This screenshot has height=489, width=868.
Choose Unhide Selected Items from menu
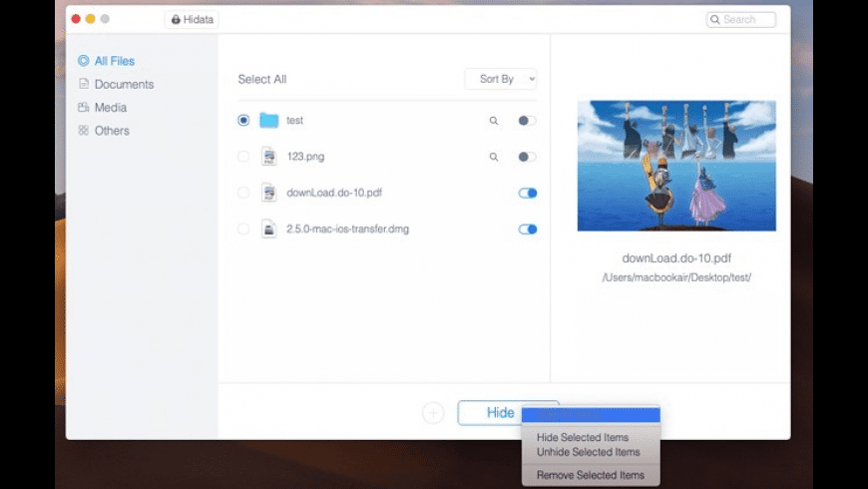[x=591, y=452]
